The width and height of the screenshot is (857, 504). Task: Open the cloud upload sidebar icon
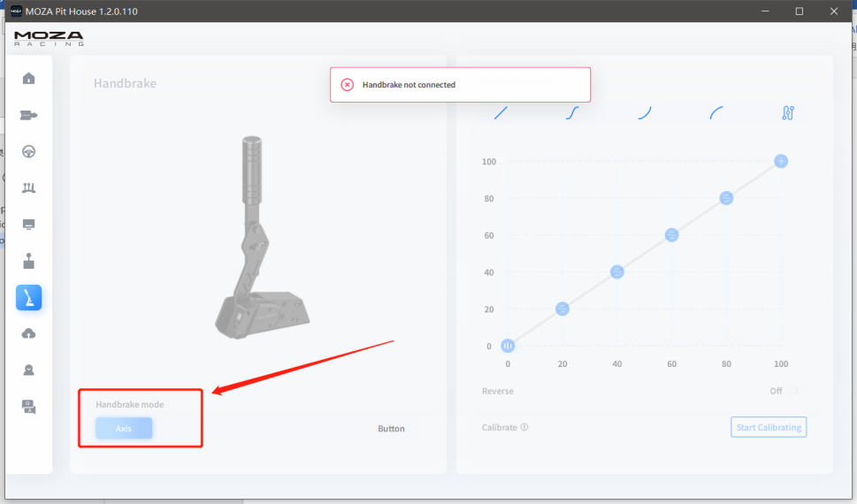point(28,333)
